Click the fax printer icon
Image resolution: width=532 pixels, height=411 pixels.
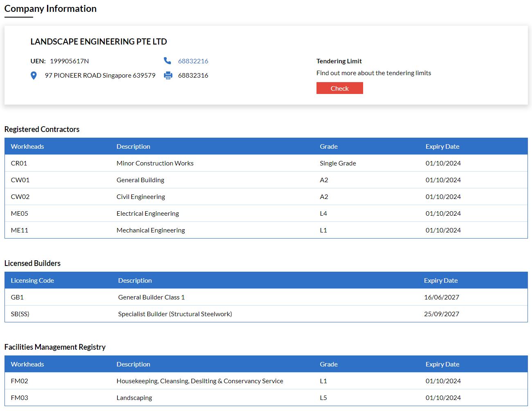coord(168,76)
